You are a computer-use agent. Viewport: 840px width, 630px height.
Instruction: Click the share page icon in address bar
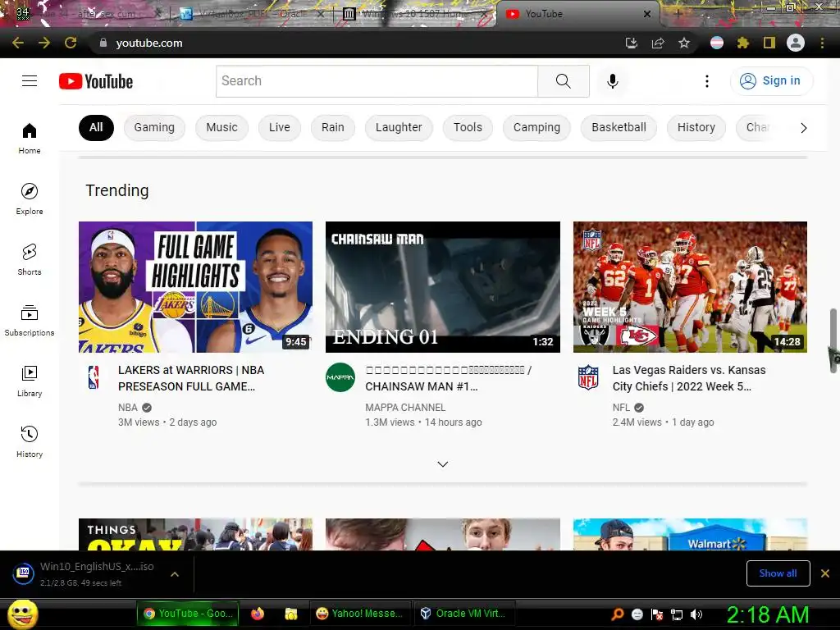658,43
